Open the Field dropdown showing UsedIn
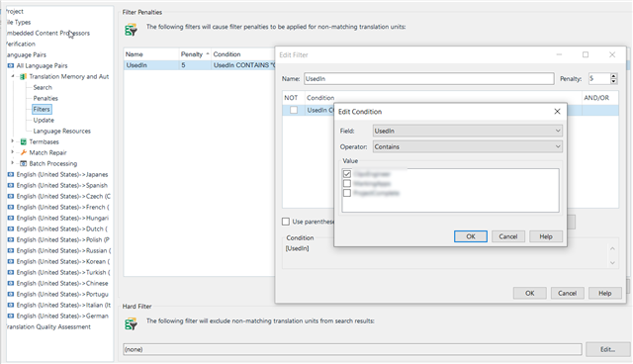Image resolution: width=633 pixels, height=364 pixels. coord(468,131)
